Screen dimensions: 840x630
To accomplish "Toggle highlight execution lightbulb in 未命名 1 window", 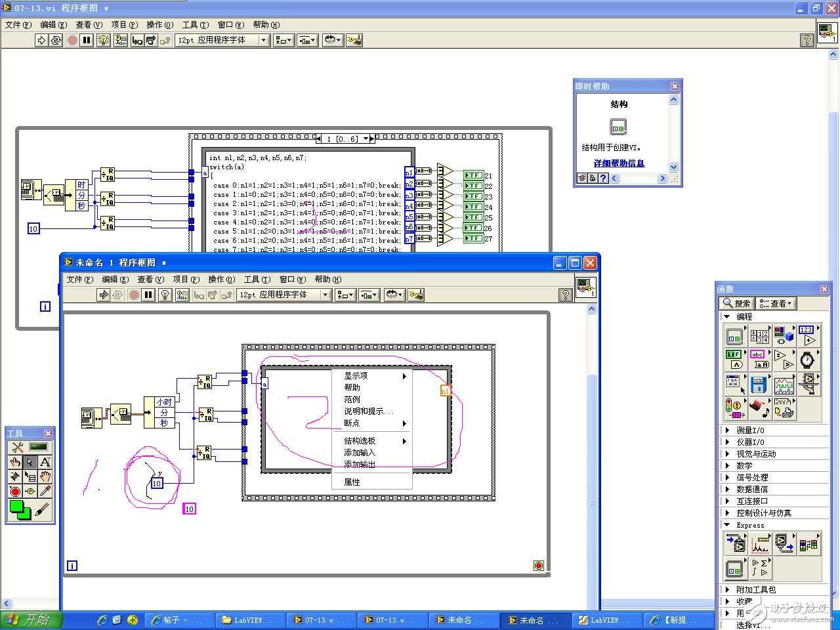I will coord(165,295).
